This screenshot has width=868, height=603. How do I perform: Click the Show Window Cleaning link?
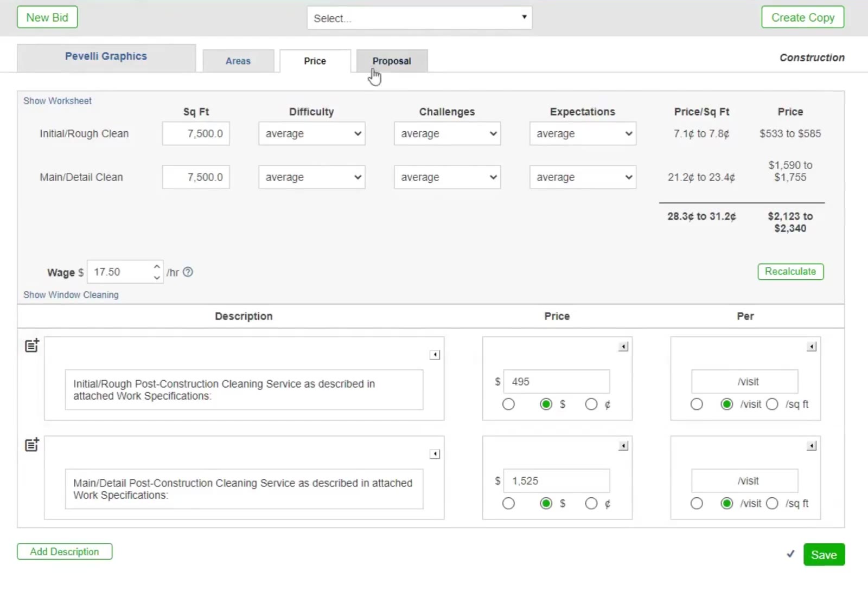(71, 295)
